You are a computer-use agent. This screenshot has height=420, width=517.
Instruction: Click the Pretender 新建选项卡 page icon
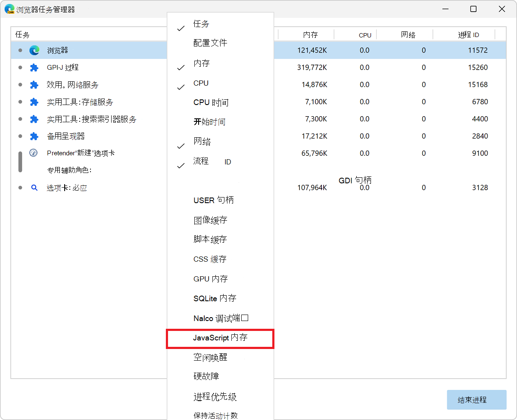34,153
